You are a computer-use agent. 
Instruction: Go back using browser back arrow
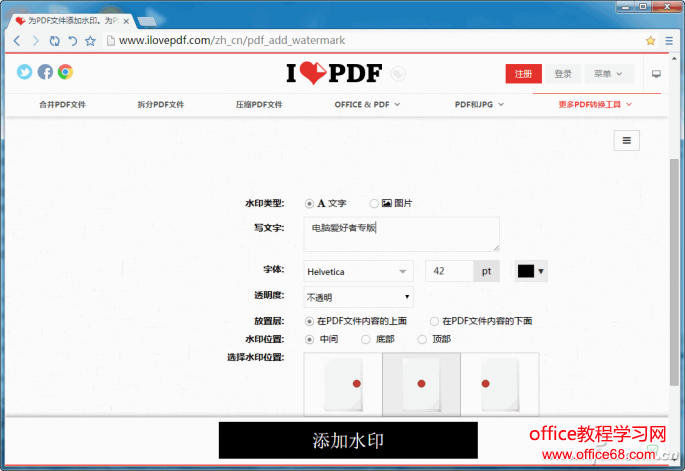click(x=17, y=41)
